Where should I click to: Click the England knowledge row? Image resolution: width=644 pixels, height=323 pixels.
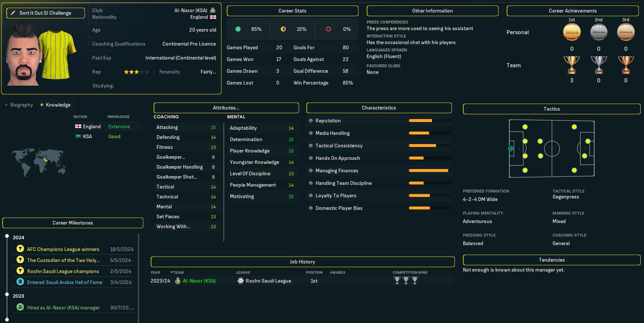107,126
